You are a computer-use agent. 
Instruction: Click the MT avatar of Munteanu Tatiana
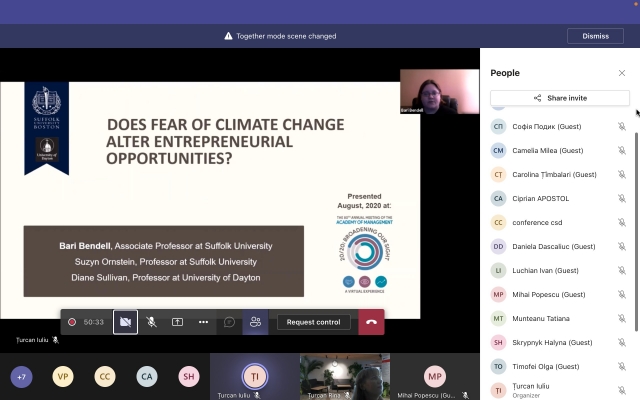[498, 318]
